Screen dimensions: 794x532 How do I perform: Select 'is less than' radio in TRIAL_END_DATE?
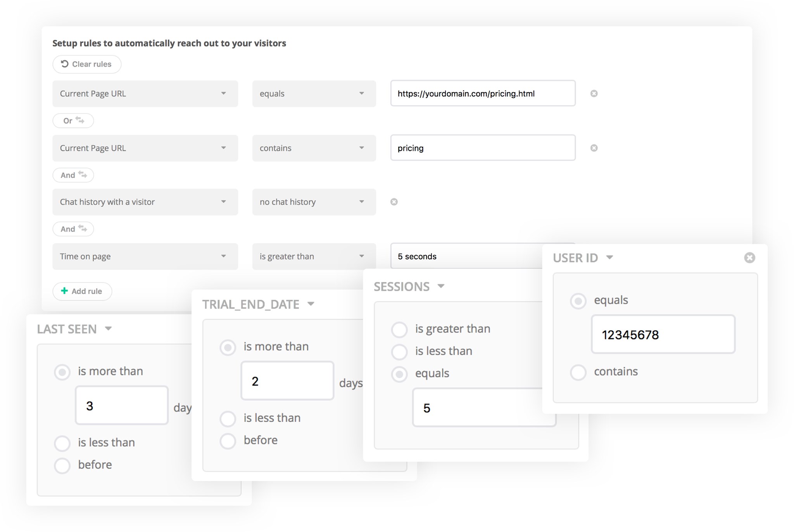[x=228, y=419]
